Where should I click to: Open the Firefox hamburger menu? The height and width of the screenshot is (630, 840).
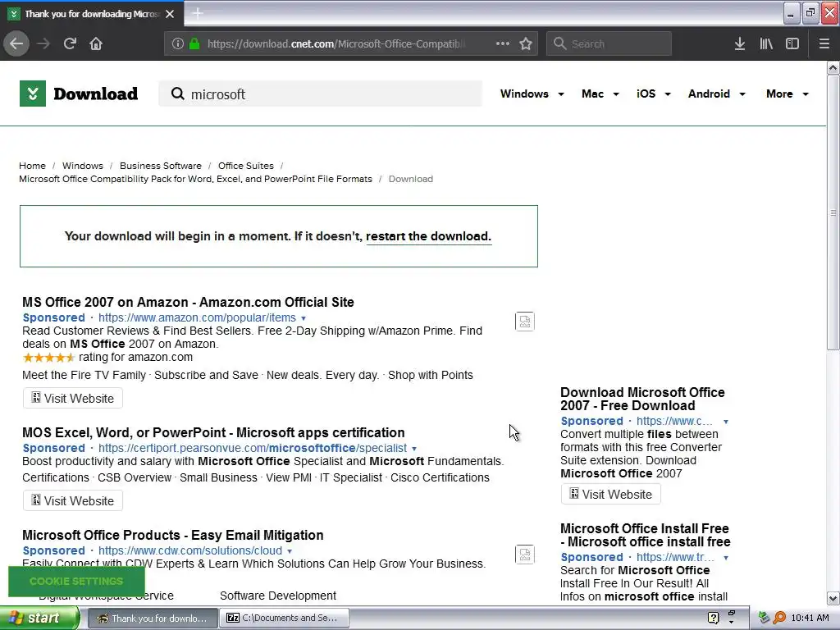click(824, 43)
